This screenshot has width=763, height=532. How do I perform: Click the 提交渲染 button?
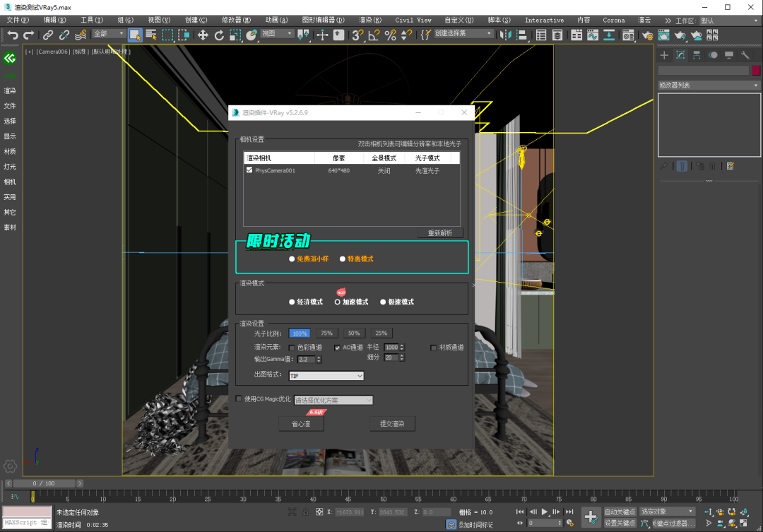point(392,424)
